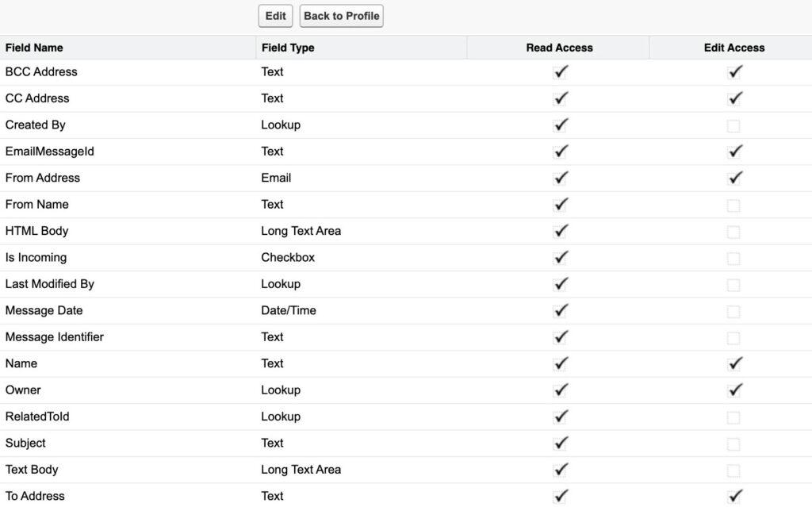Screen dimensions: 812x507
Task: Toggle Edit Access for Is Incoming
Action: [x=734, y=257]
